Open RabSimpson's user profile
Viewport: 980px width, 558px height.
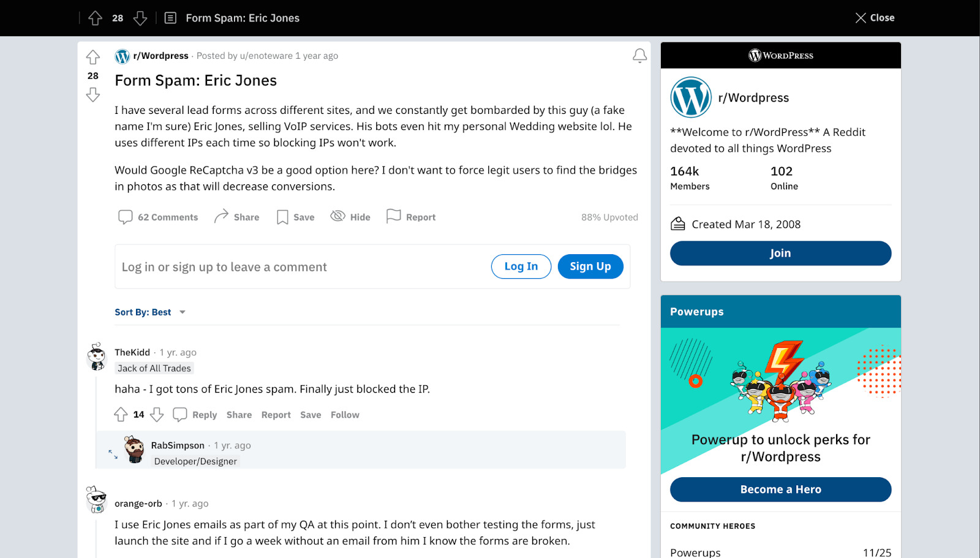178,445
